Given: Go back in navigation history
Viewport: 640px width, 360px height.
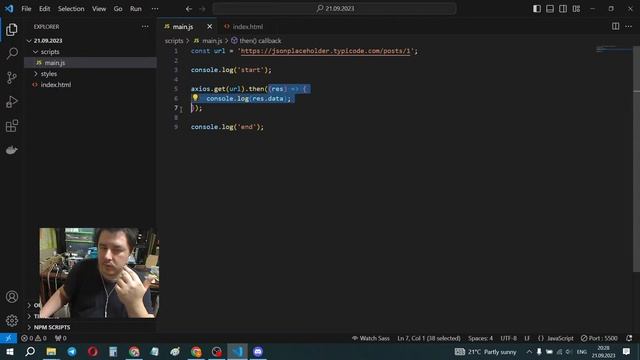Looking at the screenshot, I should pyautogui.click(x=189, y=9).
